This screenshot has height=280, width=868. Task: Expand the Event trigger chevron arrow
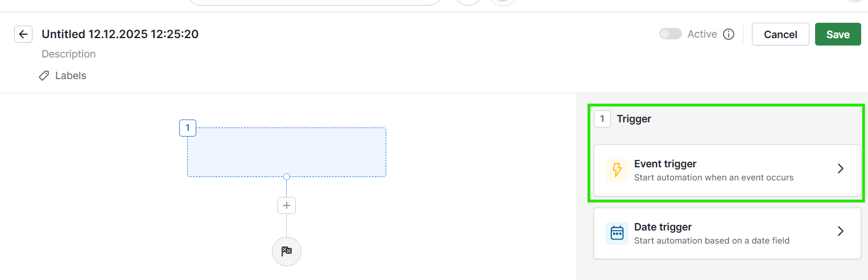[841, 169]
